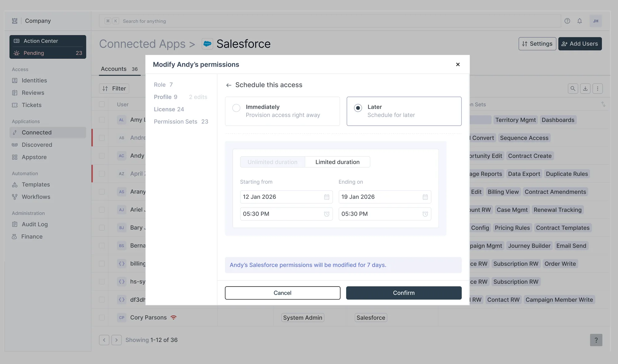Click the floating help button at bottom right
Screen dimensions: 618x364
(596, 340)
